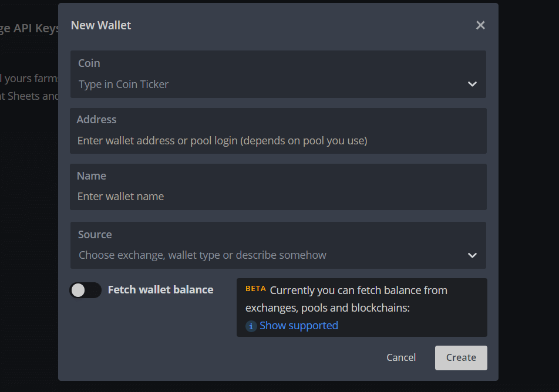This screenshot has height=392, width=559.
Task: Click the Coin ticker input field
Action: tap(264, 85)
